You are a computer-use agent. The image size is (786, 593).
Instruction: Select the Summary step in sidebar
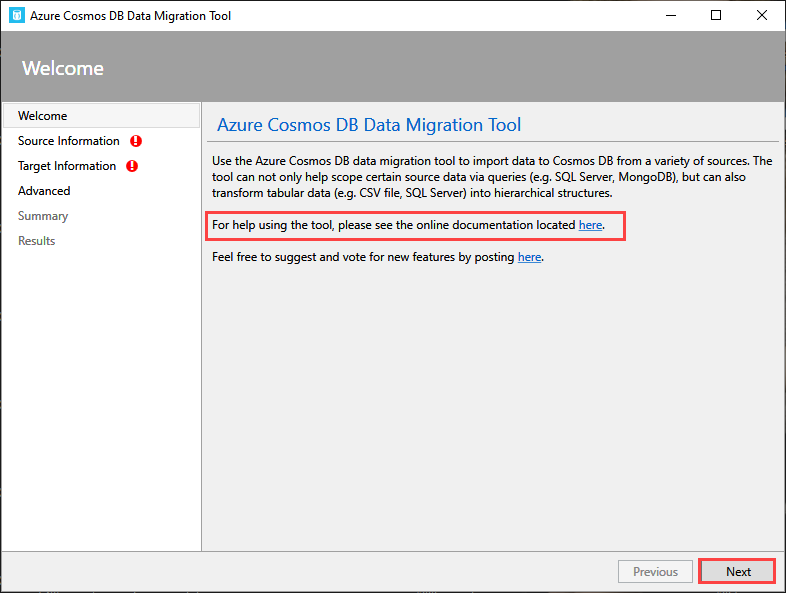pyautogui.click(x=43, y=216)
